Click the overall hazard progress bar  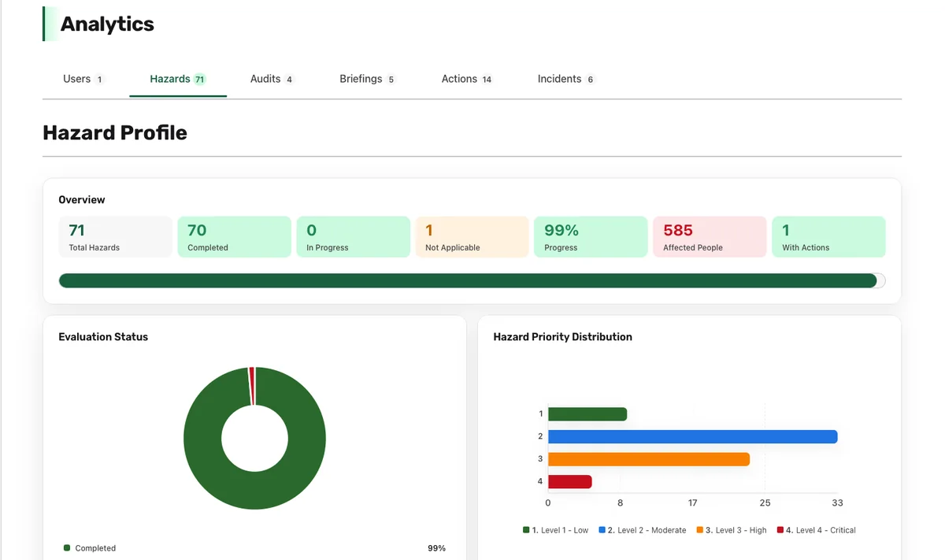[472, 280]
